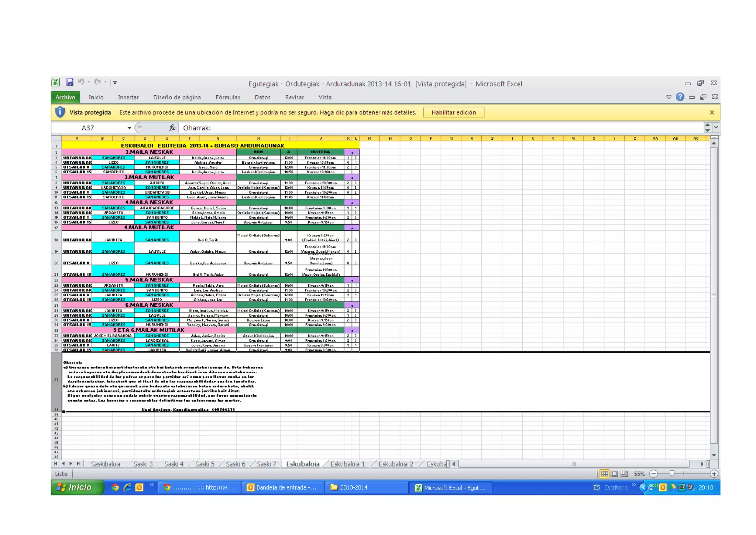
Task: Switch to Page Layout view
Action: 614,474
